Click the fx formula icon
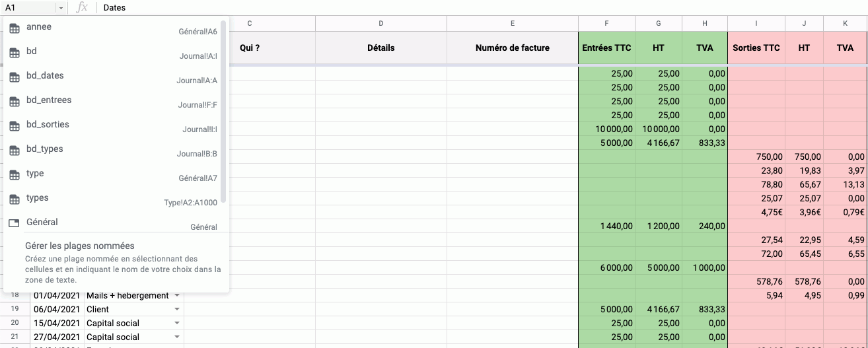868x348 pixels. [x=83, y=7]
